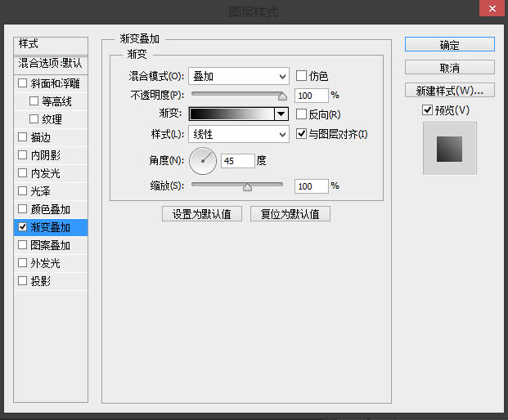Image resolution: width=508 pixels, height=420 pixels.
Task: Select the 内阴影 style label
Action: coord(45,155)
